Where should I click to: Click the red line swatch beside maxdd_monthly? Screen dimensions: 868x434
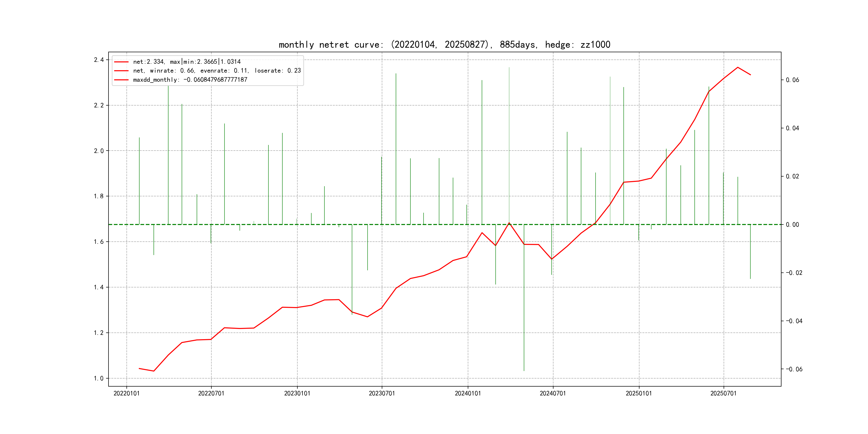121,80
